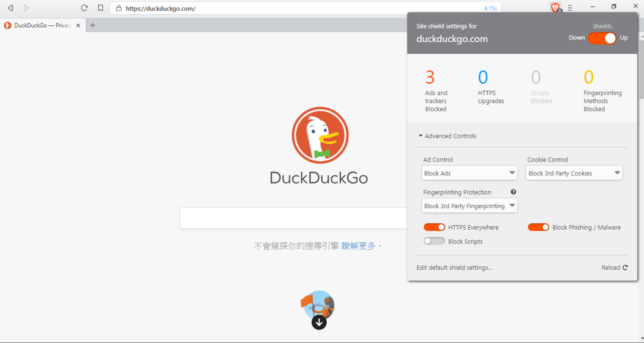Click the DuckDuckGo tab favicon
The image size is (644, 343).
[x=8, y=25]
